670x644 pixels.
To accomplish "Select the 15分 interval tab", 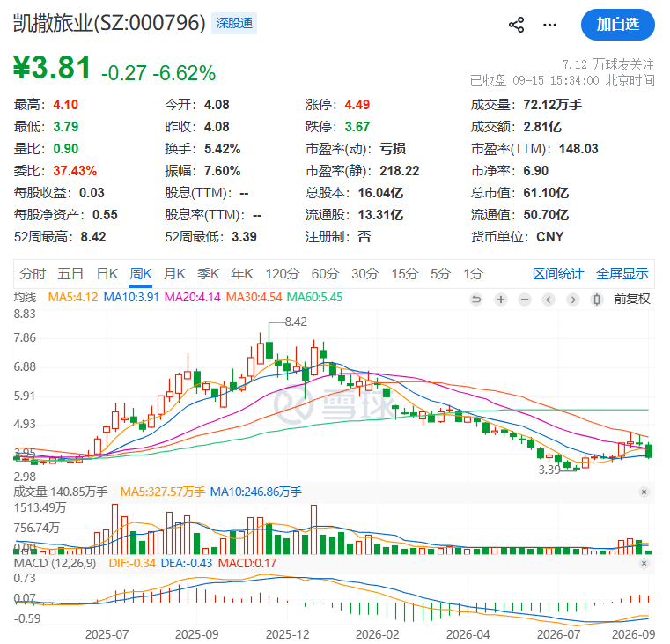I will click(404, 274).
